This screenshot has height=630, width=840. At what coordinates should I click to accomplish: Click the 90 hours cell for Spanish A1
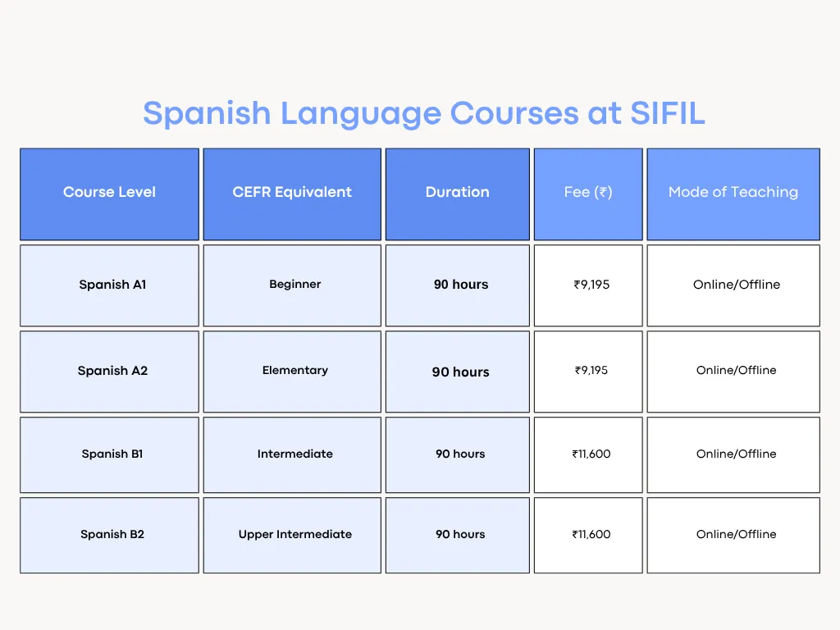click(x=460, y=285)
